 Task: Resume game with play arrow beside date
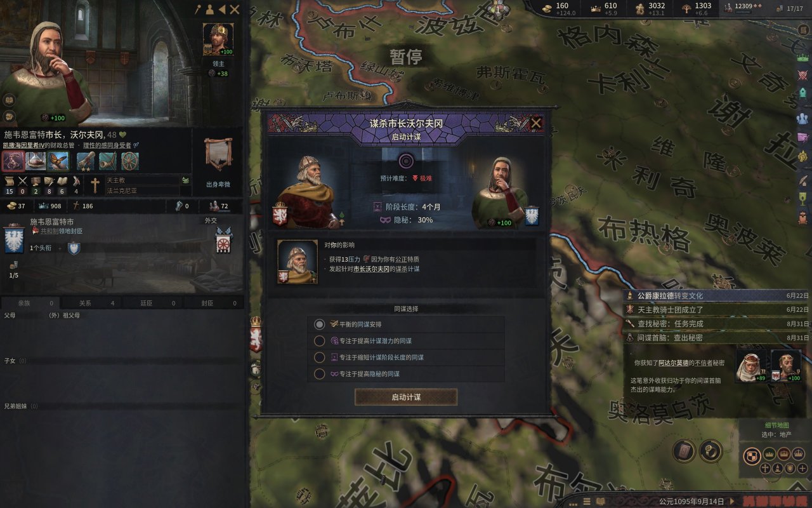pos(731,501)
